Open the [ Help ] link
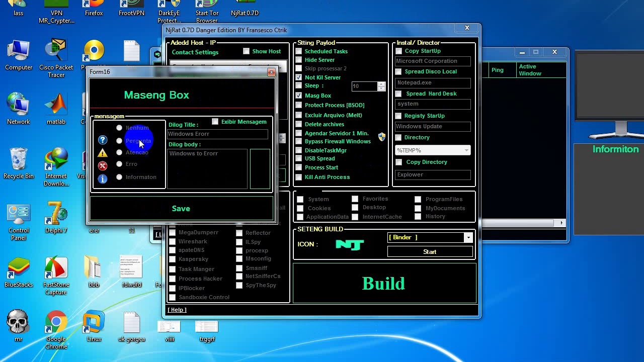 coord(177,310)
